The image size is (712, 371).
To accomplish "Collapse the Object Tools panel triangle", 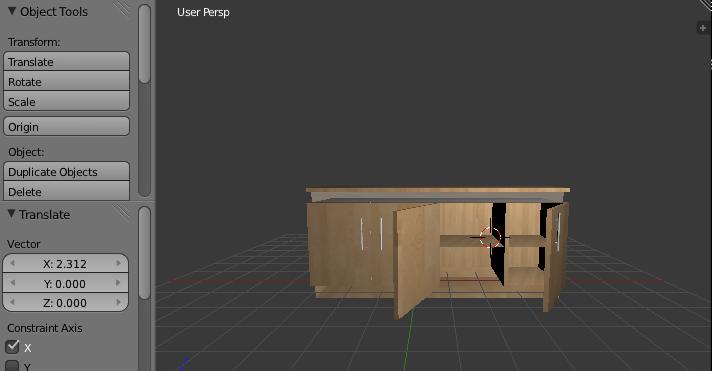I will tap(12, 10).
